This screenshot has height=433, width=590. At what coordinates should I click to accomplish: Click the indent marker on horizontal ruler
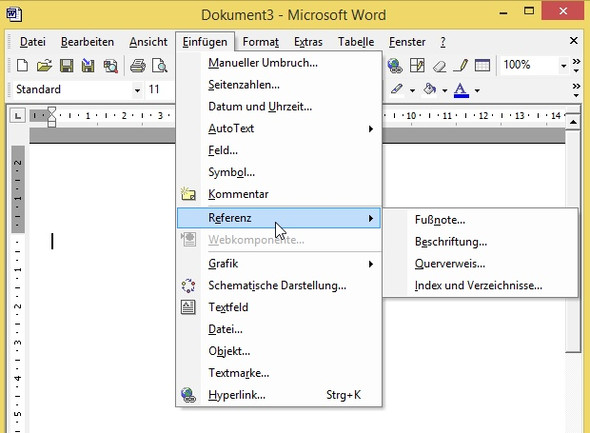[52, 117]
